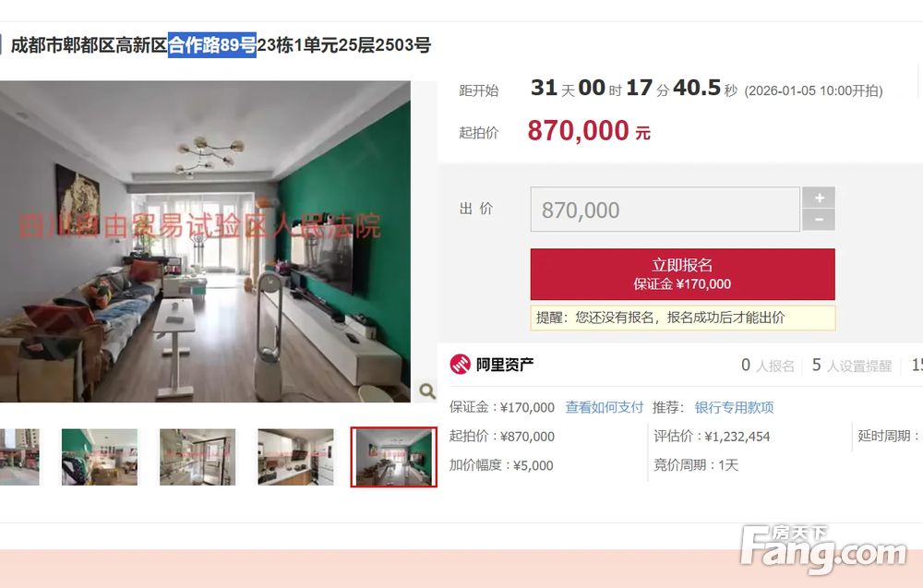The width and height of the screenshot is (923, 588).
Task: Select the kitchen thumbnail
Action: coord(295,457)
